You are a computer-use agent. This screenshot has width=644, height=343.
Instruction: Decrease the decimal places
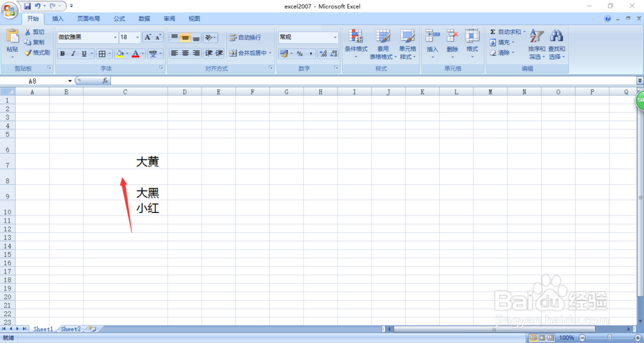point(334,54)
